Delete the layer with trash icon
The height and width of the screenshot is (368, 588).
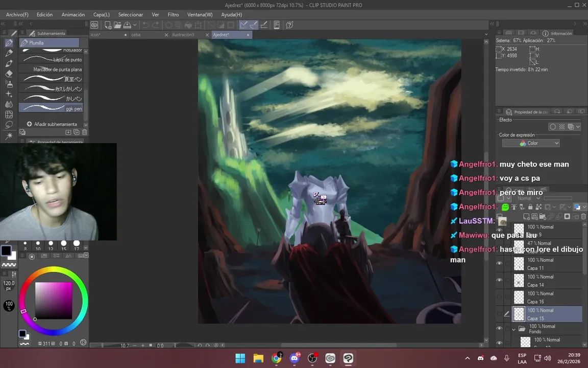pyautogui.click(x=583, y=216)
